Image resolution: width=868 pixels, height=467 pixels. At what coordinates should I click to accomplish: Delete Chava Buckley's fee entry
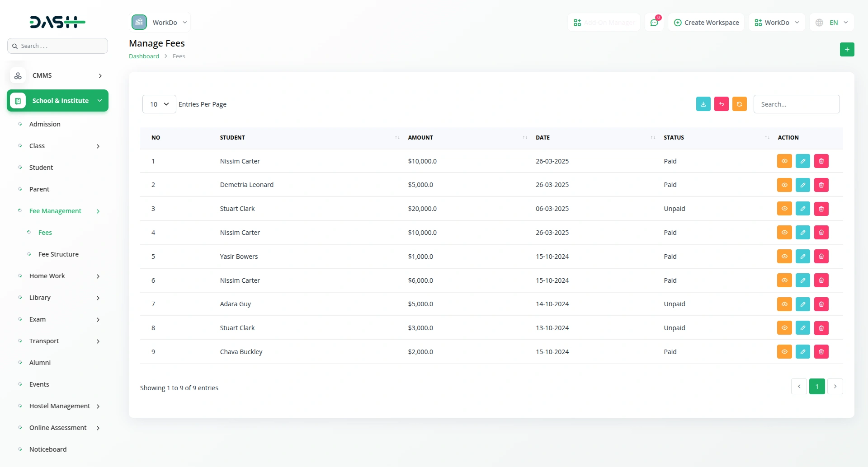pyautogui.click(x=821, y=352)
